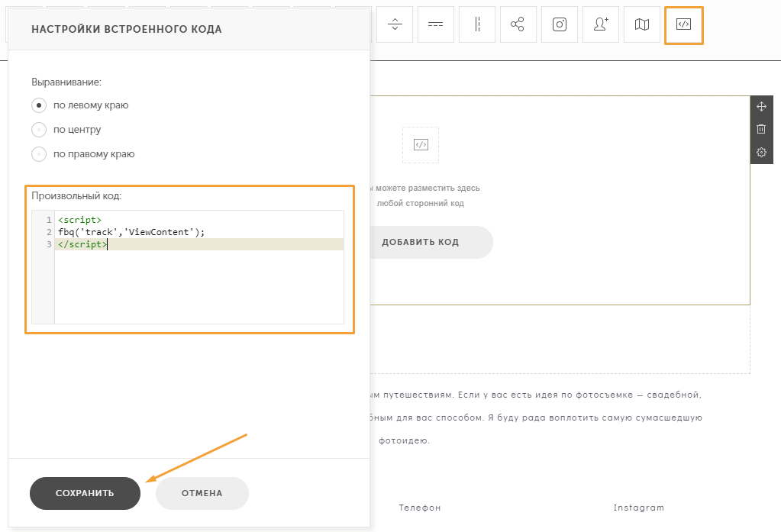
Task: Click the 'Телефон' footer heading
Action: point(420,508)
